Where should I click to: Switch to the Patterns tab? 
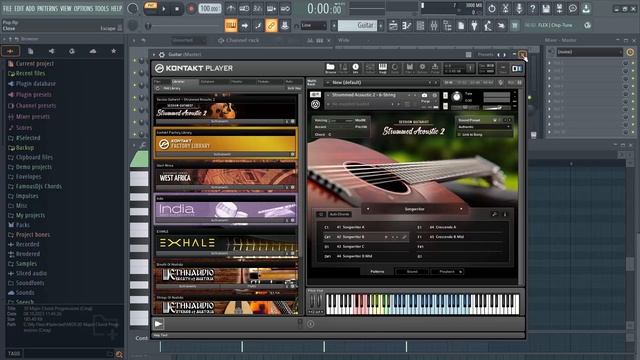[377, 271]
